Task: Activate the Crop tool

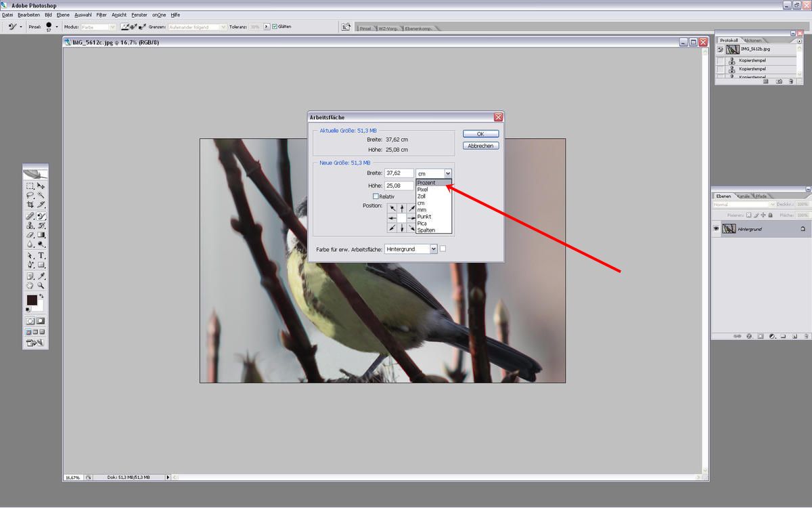Action: pyautogui.click(x=30, y=204)
